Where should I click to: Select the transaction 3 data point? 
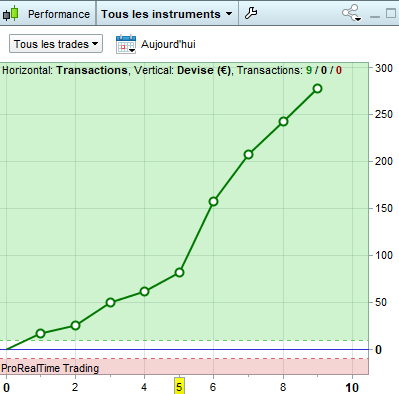pos(111,302)
